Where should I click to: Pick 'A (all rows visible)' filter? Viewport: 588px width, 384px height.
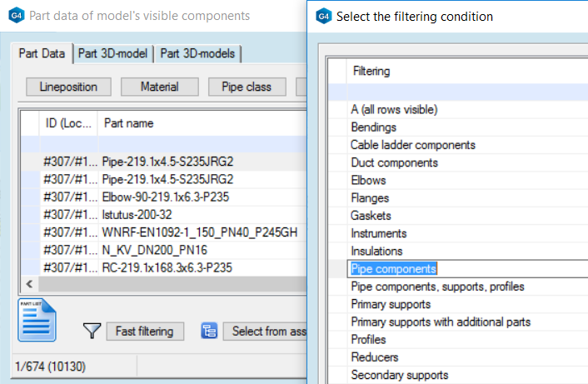tap(394, 109)
